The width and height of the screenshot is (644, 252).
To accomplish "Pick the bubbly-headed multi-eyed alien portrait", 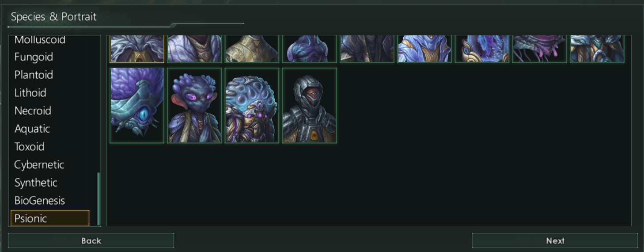I will (252, 106).
